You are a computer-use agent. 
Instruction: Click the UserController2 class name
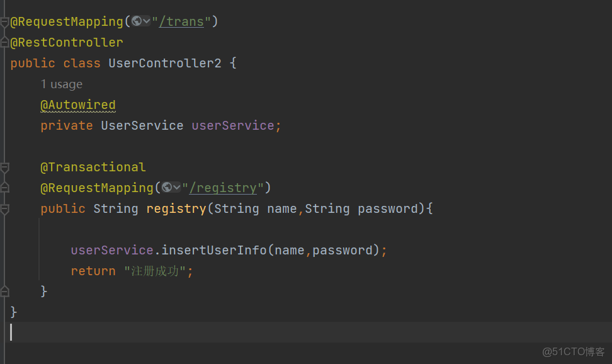coord(165,64)
